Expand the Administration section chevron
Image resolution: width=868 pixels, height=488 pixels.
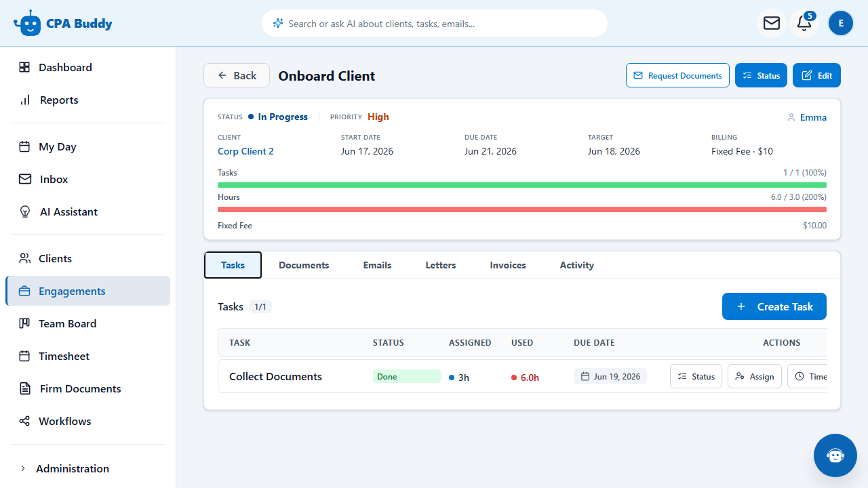tap(23, 468)
